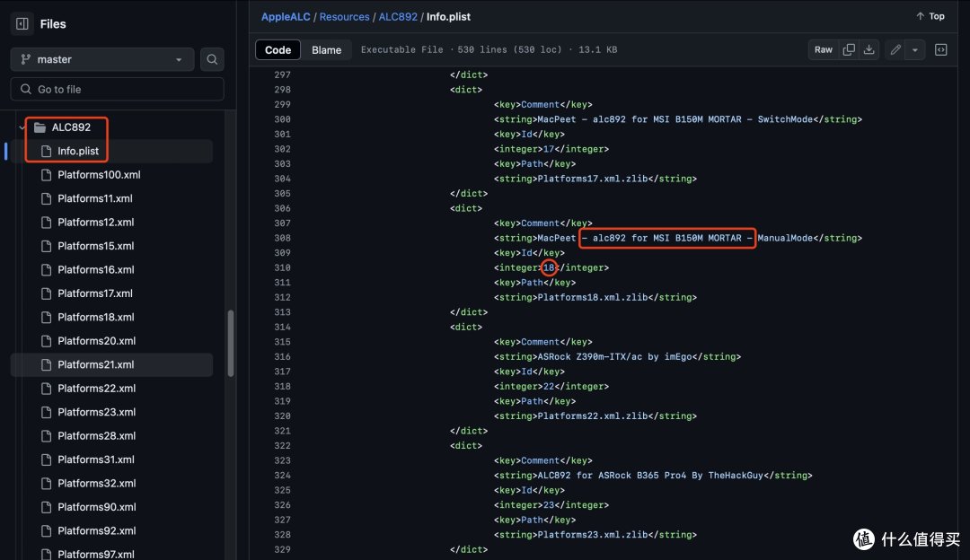Screen dimensions: 970x560
Task: Open the AppleALC breadcrumb link
Action: click(286, 17)
